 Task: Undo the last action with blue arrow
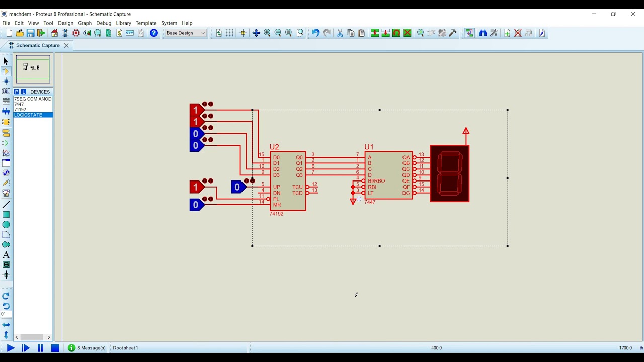(315, 33)
